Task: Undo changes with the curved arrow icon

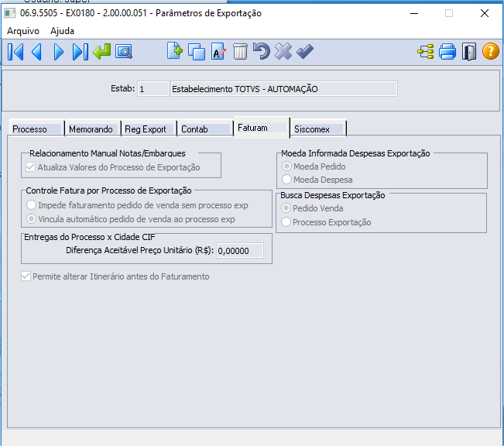Action: (x=262, y=51)
